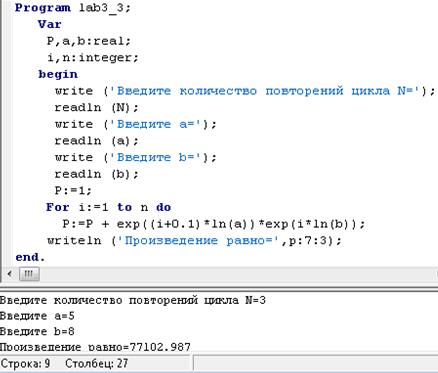Click the 'readln (b);' line
This screenshot has height=373, width=438.
96,174
